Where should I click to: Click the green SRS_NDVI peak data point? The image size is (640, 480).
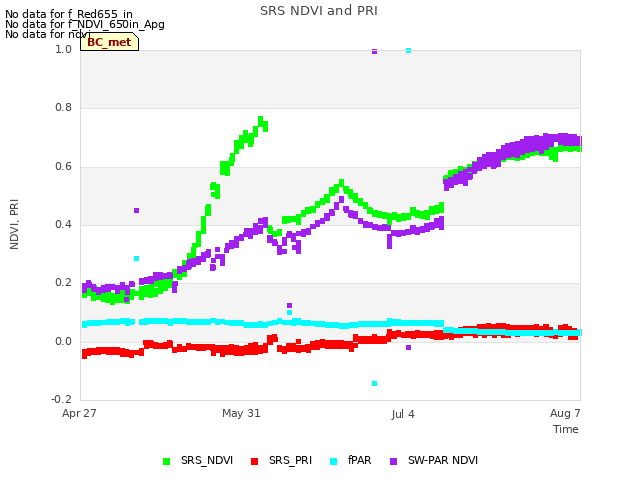(x=261, y=120)
